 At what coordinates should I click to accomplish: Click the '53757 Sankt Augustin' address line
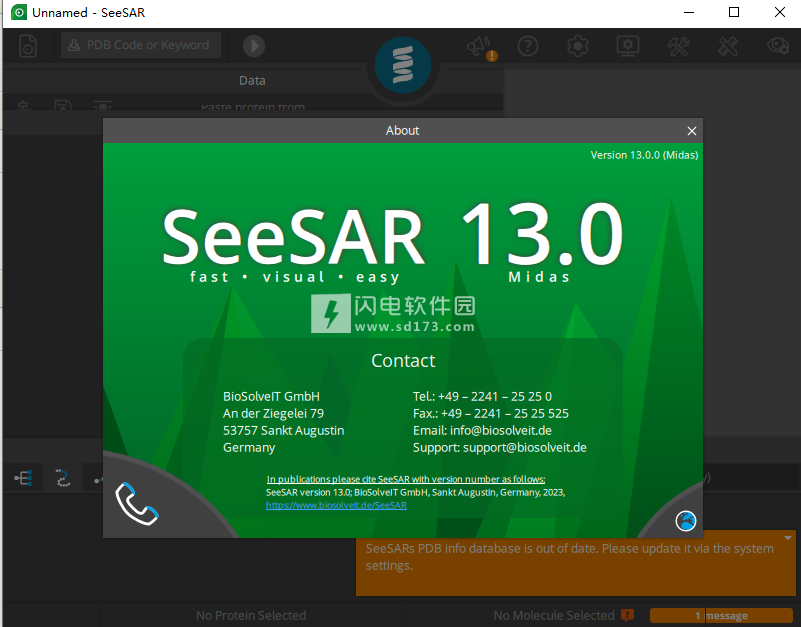(284, 431)
